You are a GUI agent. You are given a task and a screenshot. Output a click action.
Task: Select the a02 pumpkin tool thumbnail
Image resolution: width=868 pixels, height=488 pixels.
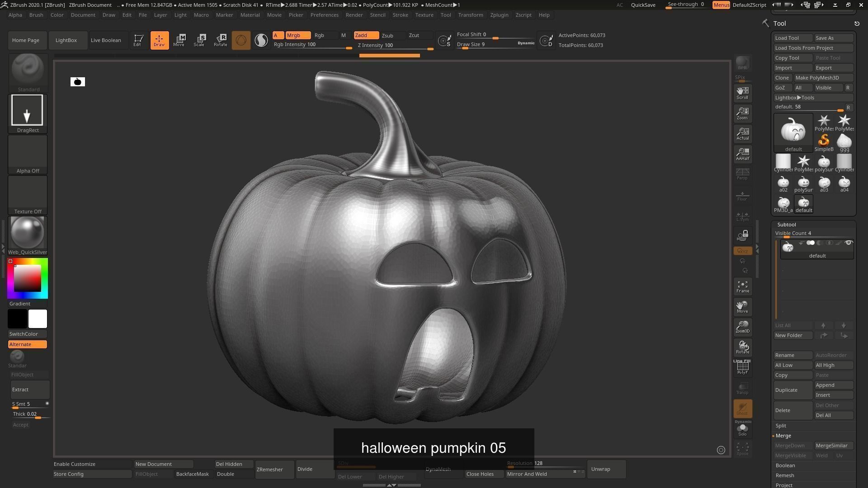tap(783, 184)
